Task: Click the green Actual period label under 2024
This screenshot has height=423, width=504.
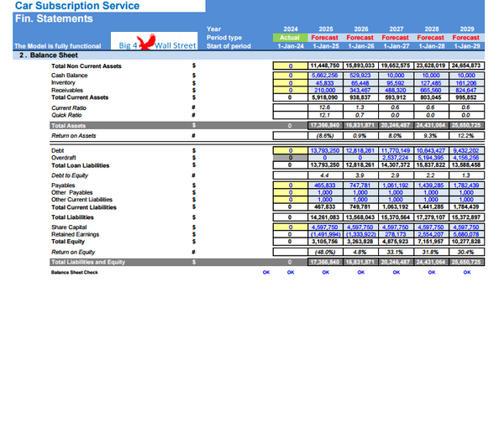Action: (290, 37)
